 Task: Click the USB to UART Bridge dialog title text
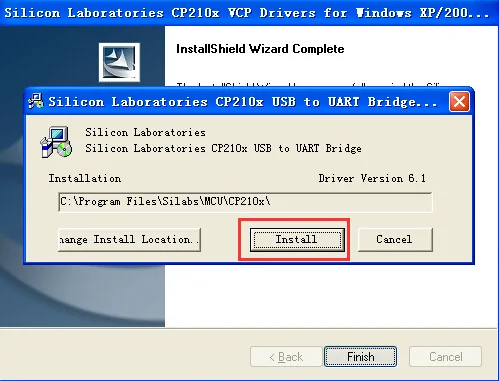click(243, 102)
